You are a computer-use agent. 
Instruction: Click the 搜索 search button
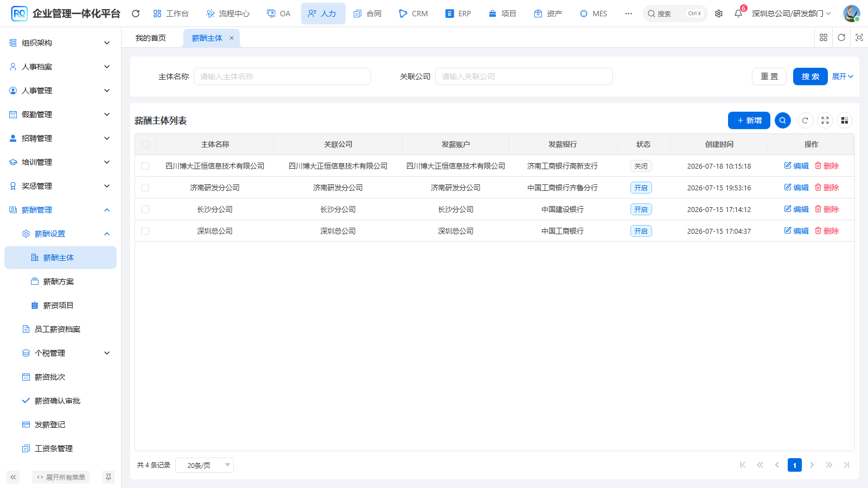[x=810, y=76]
